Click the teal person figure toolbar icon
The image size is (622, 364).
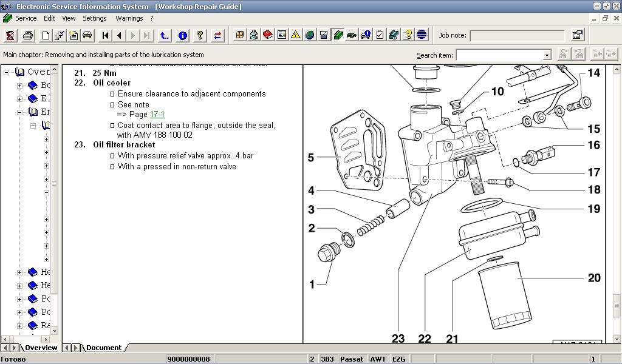pos(254,35)
